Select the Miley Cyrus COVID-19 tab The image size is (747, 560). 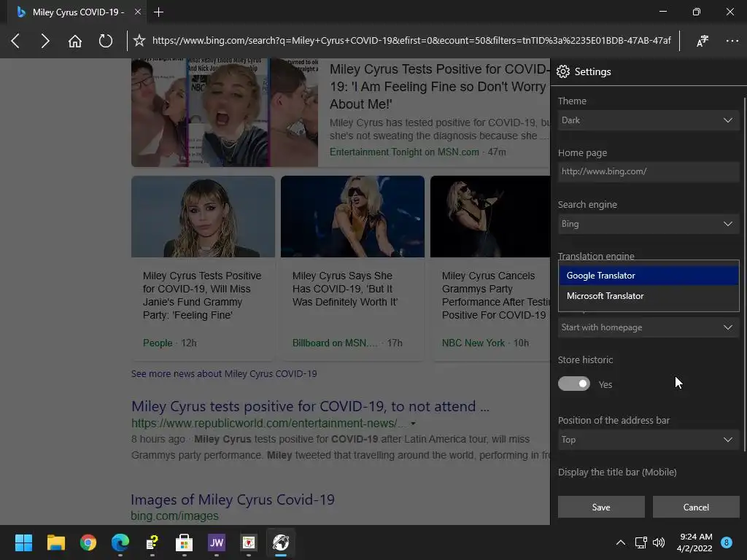[x=76, y=12]
